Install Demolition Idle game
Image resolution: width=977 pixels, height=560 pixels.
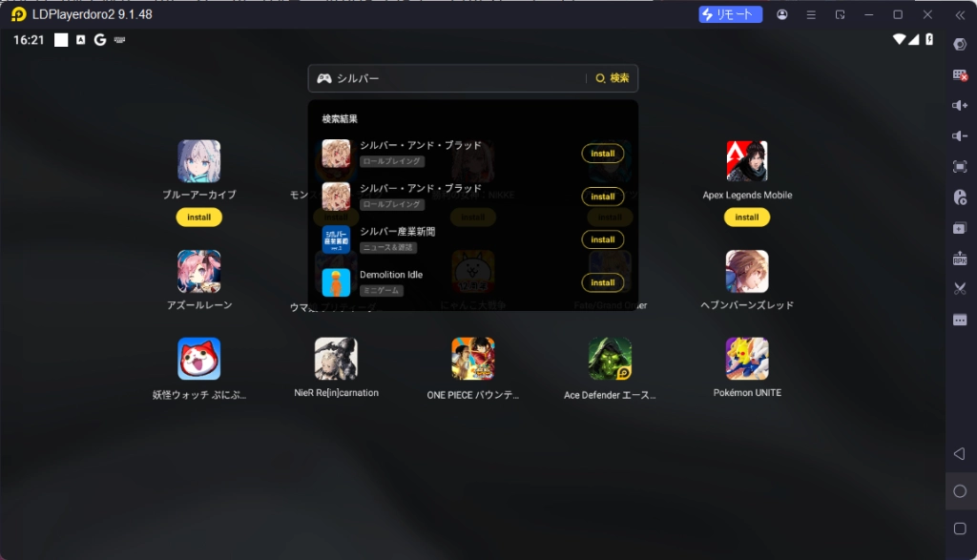tap(603, 282)
